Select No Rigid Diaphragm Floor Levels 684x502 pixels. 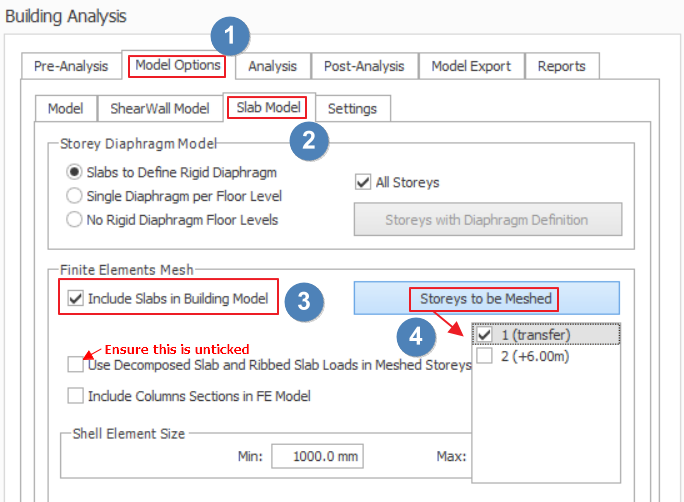[74, 220]
